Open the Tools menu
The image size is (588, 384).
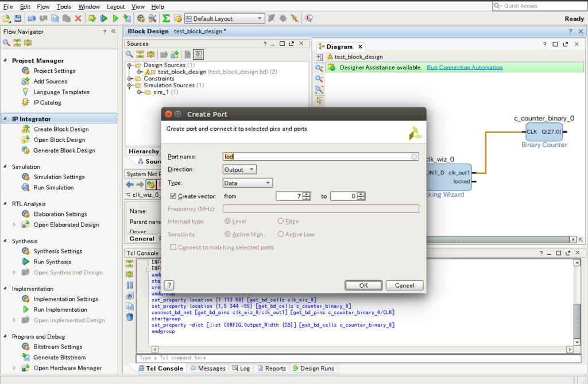click(x=64, y=6)
